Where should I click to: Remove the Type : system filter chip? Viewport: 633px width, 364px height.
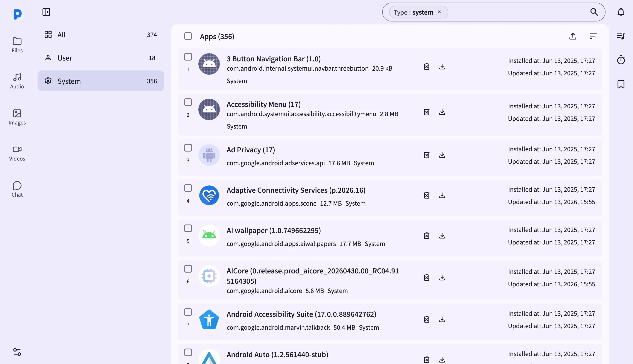[x=439, y=12]
